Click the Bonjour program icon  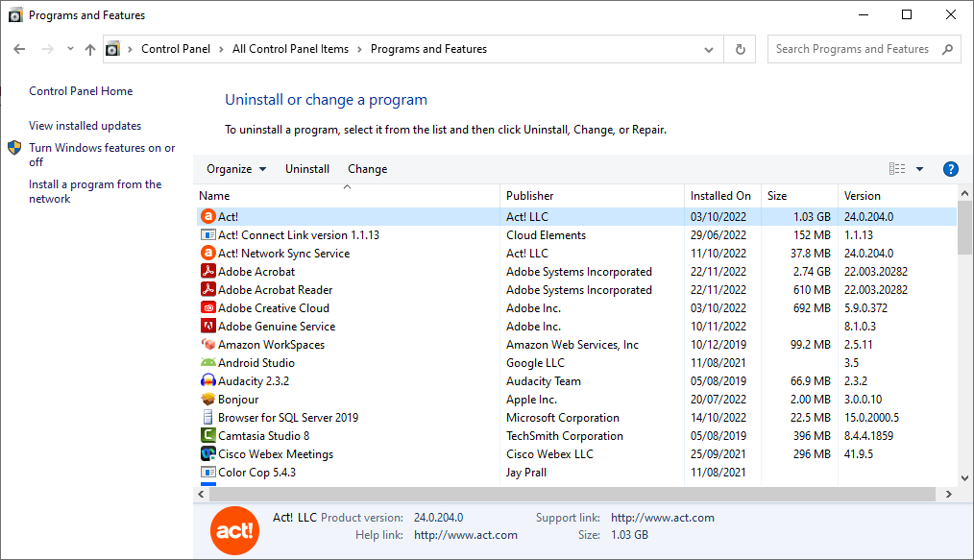tap(208, 400)
